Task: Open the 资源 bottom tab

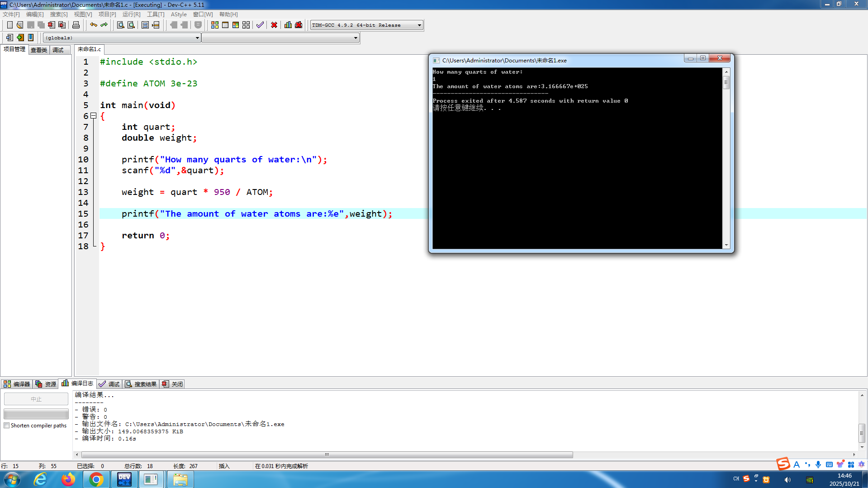Action: coord(46,384)
